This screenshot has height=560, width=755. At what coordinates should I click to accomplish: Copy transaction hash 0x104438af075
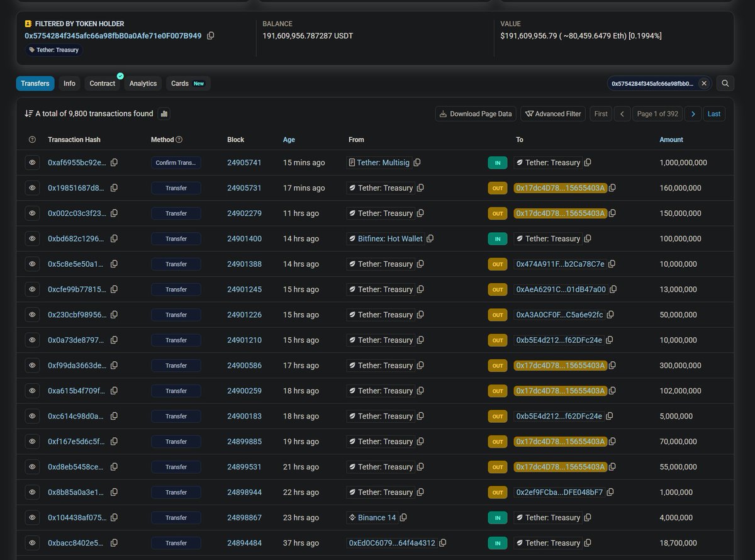(114, 517)
